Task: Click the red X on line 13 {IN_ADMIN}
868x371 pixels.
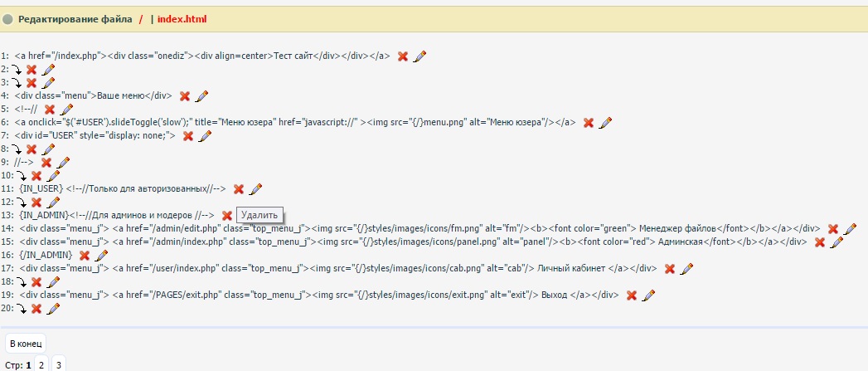Action: [227, 215]
